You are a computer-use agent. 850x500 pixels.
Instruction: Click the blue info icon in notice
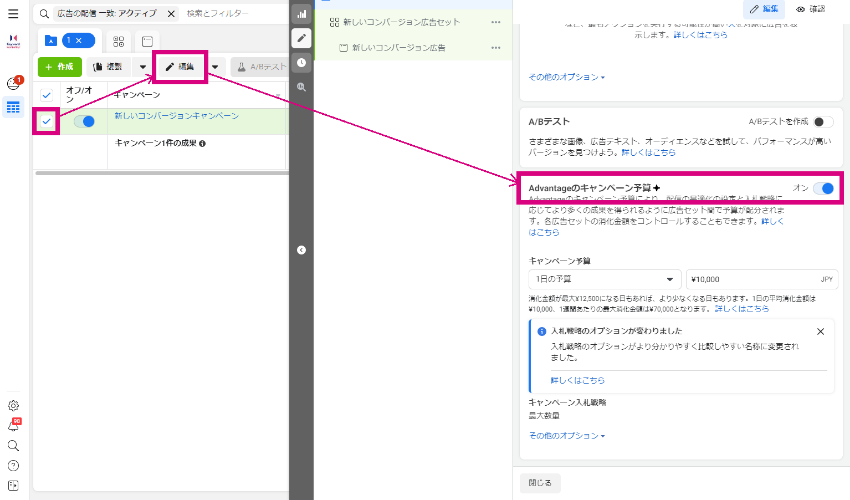tap(541, 331)
